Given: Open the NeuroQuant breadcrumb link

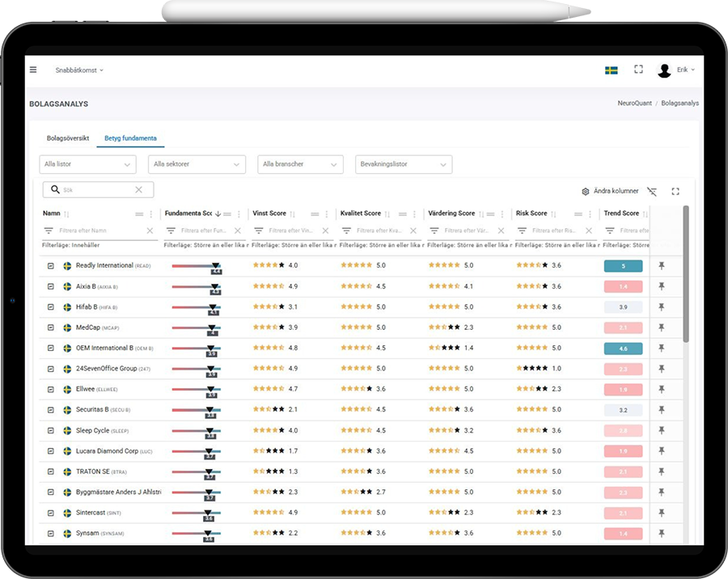Looking at the screenshot, I should tap(633, 104).
